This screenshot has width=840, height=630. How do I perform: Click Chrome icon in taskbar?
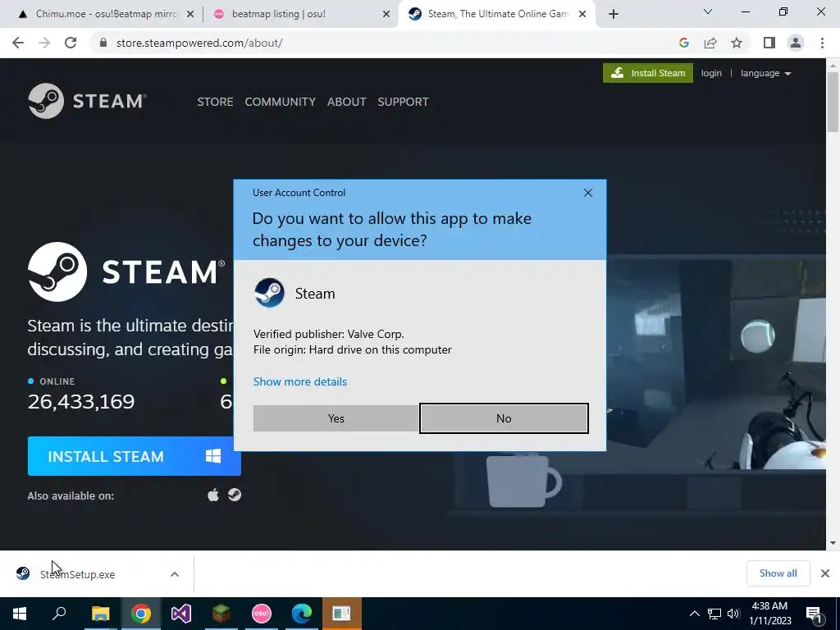click(141, 614)
